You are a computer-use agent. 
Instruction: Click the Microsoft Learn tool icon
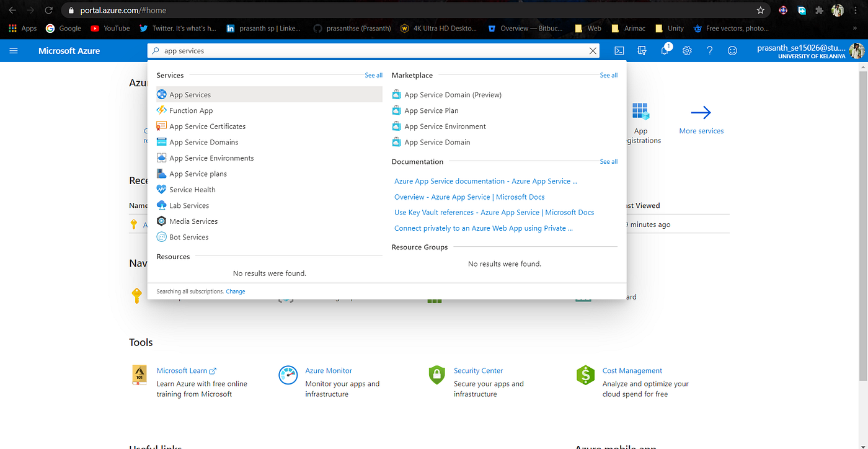tap(139, 375)
